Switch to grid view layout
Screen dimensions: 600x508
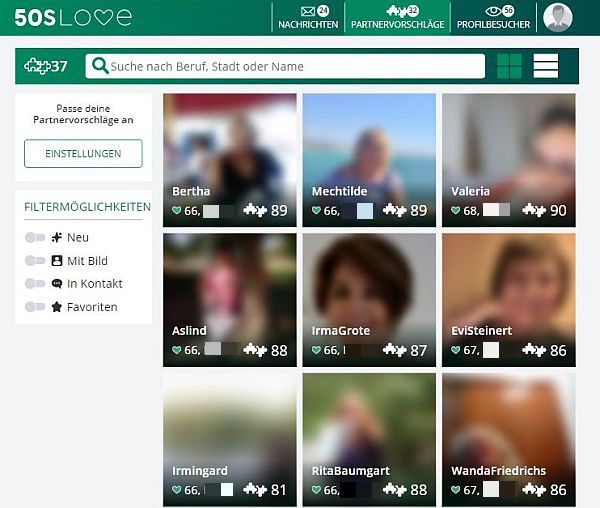coord(509,66)
